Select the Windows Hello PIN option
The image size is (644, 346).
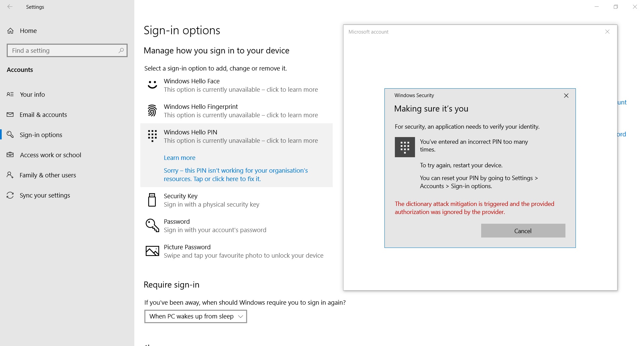(x=236, y=136)
